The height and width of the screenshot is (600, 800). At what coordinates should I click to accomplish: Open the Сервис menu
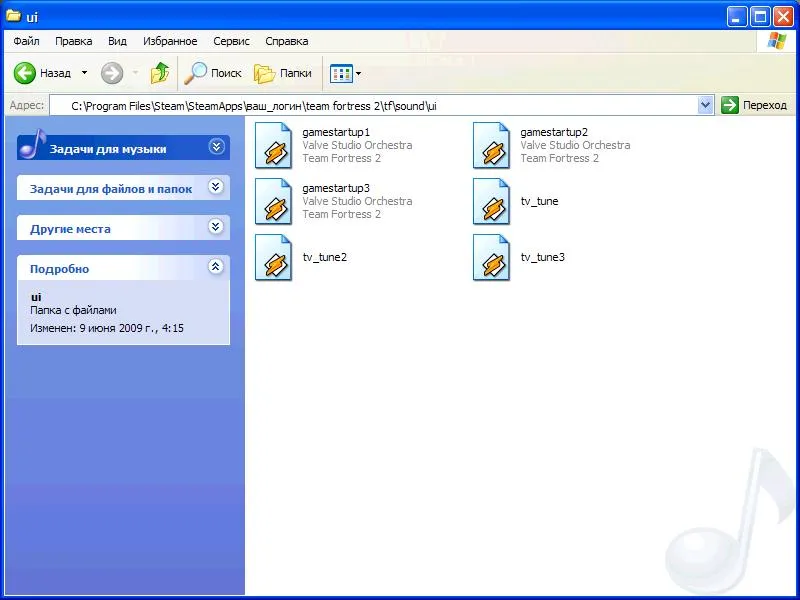(232, 41)
